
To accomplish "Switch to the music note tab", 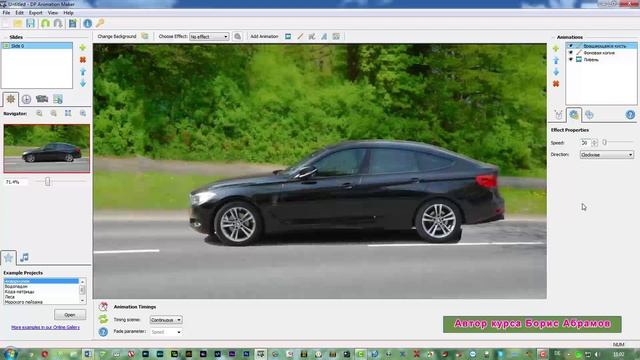I will tap(24, 258).
